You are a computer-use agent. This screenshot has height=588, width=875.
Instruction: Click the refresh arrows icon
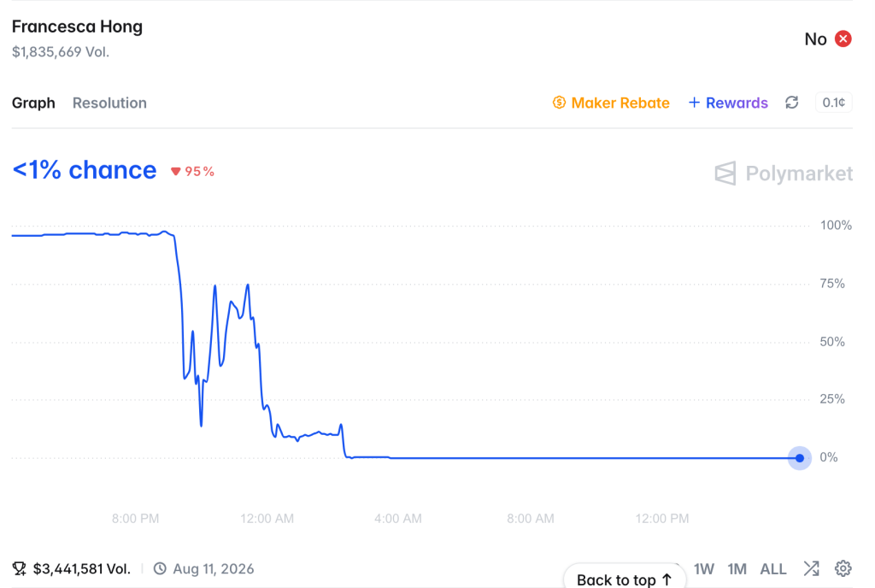pyautogui.click(x=791, y=103)
